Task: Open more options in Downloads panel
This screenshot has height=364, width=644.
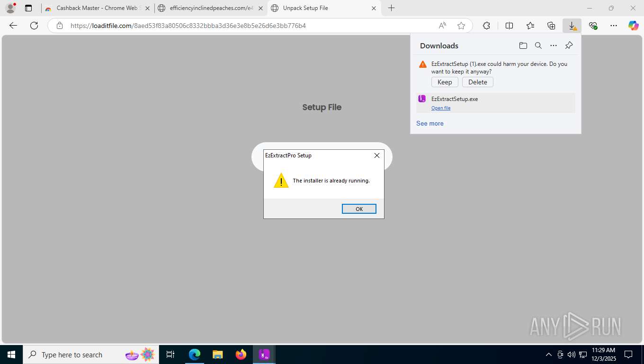Action: pos(554,45)
